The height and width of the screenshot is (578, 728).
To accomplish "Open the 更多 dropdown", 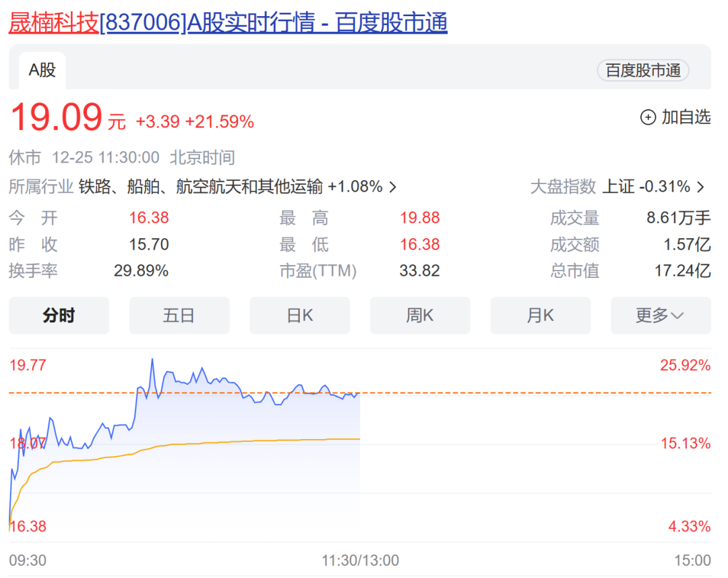I will coord(661,316).
